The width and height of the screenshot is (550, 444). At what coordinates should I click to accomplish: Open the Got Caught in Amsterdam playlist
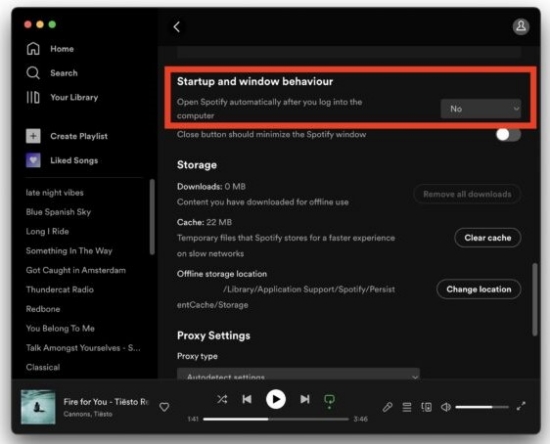[x=76, y=270]
